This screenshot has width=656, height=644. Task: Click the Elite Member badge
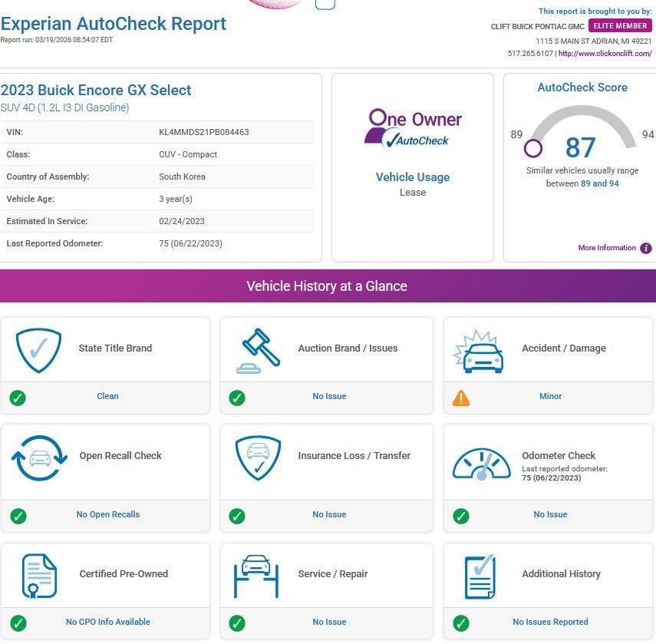tap(620, 26)
